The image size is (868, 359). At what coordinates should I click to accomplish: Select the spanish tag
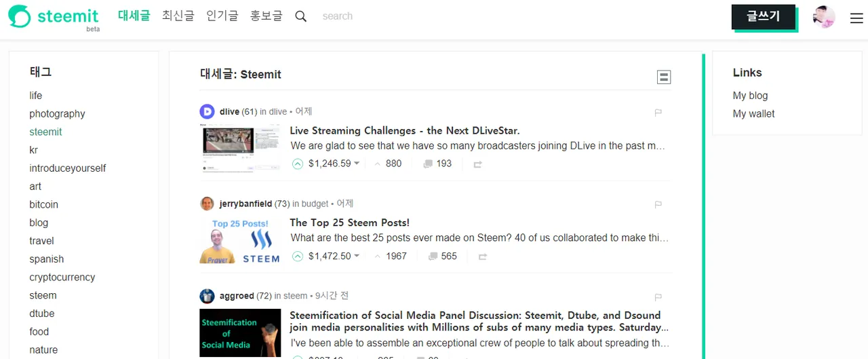click(x=47, y=259)
